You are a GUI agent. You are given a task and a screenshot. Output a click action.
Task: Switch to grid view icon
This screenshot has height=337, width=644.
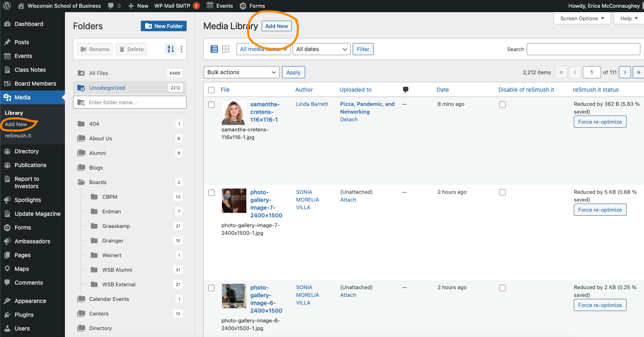click(226, 49)
